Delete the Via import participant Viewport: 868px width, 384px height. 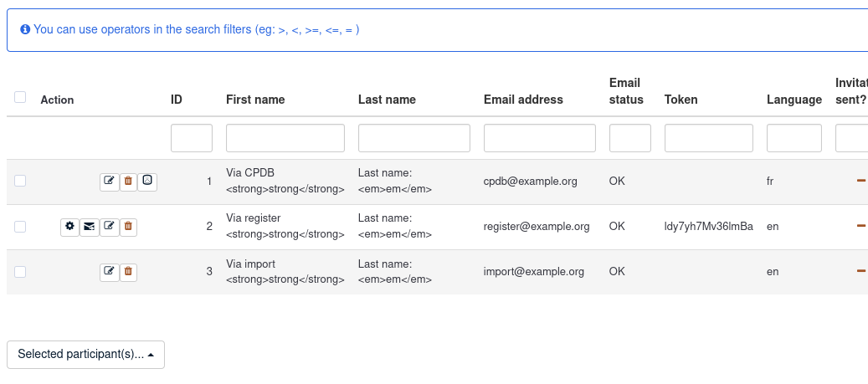[128, 271]
